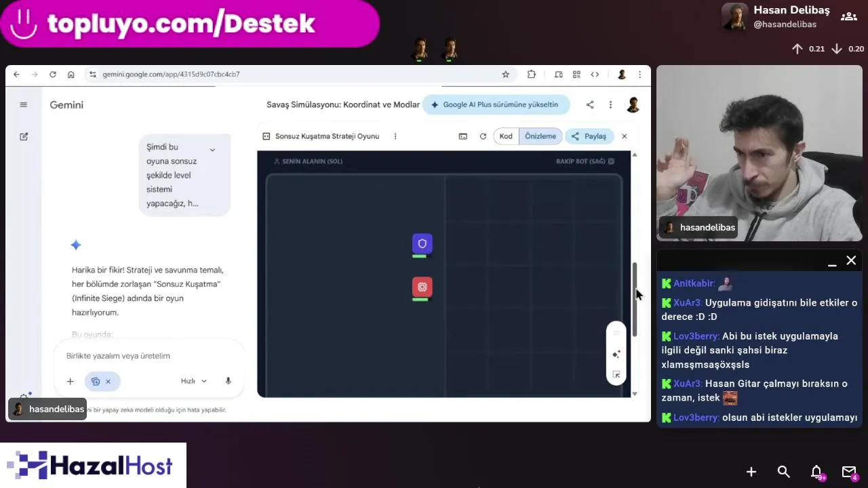The width and height of the screenshot is (868, 488).
Task: Click the code brackets extension icon
Action: pos(595,75)
